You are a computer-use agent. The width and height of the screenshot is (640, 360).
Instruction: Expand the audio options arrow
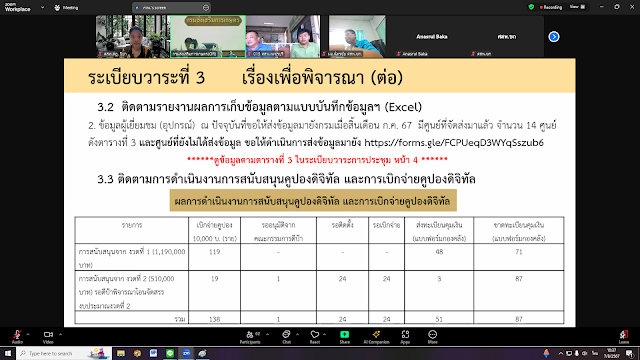pos(28,334)
